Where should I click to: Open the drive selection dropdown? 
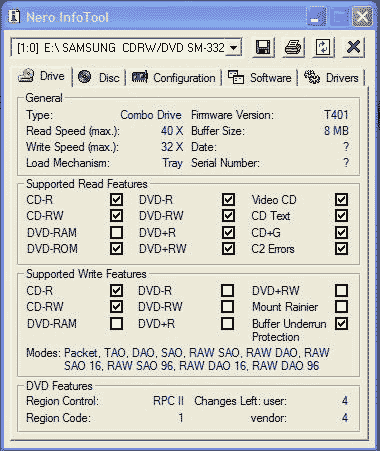[x=234, y=48]
